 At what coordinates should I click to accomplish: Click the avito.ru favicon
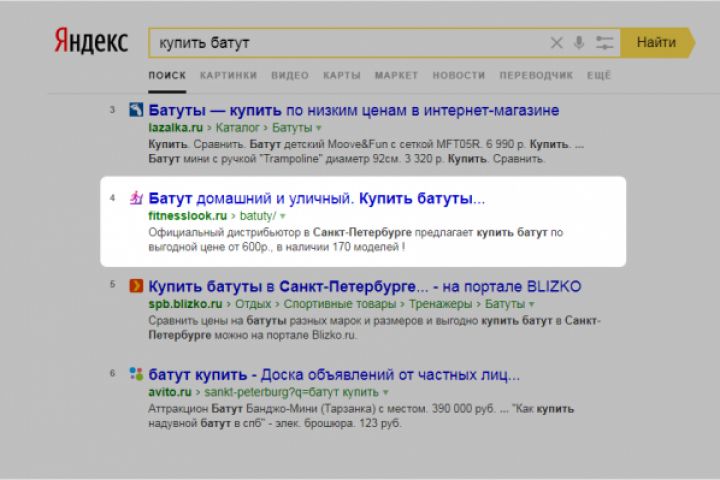136,374
